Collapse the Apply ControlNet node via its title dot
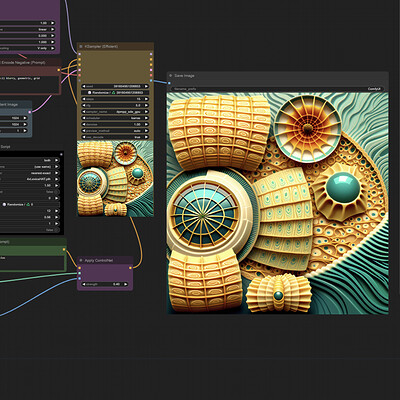 click(x=81, y=260)
